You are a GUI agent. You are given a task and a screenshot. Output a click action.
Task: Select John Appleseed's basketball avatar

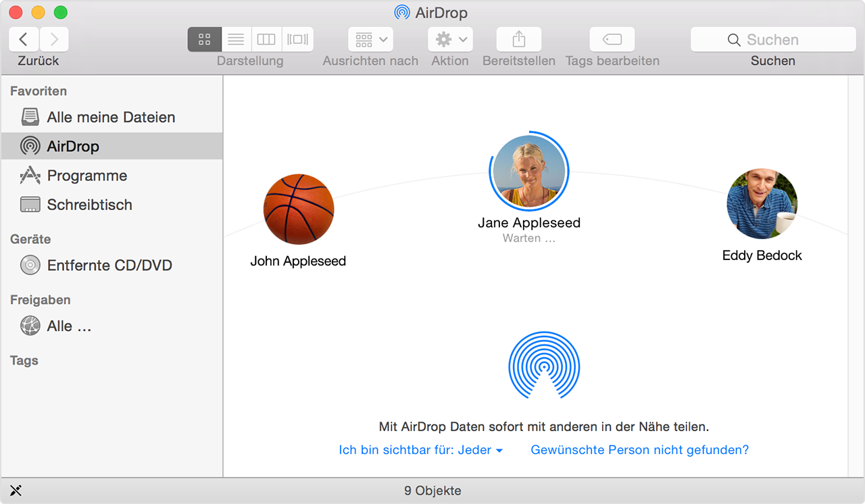point(298,209)
